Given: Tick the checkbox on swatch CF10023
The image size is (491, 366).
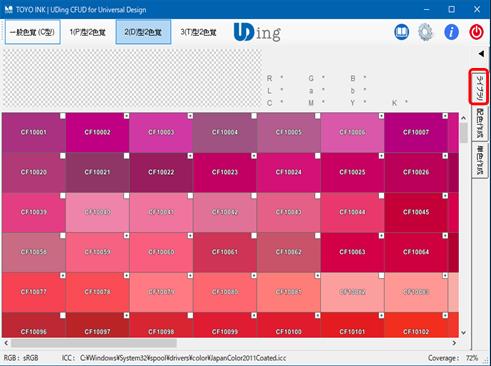Looking at the screenshot, I should (254, 156).
